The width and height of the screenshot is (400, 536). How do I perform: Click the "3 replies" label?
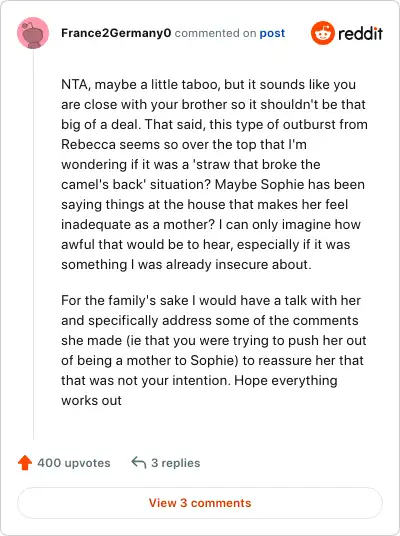point(176,463)
